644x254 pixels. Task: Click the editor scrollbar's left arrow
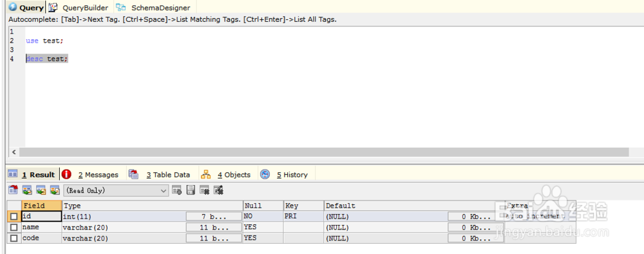point(14,152)
